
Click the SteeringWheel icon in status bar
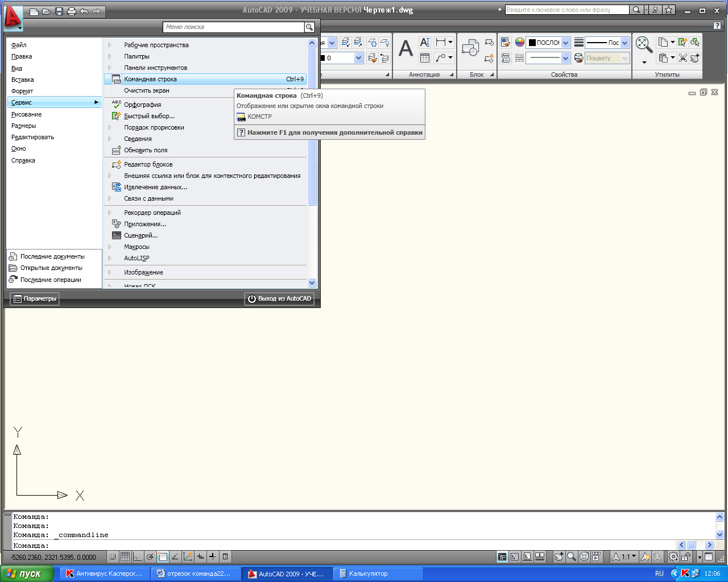(584, 557)
